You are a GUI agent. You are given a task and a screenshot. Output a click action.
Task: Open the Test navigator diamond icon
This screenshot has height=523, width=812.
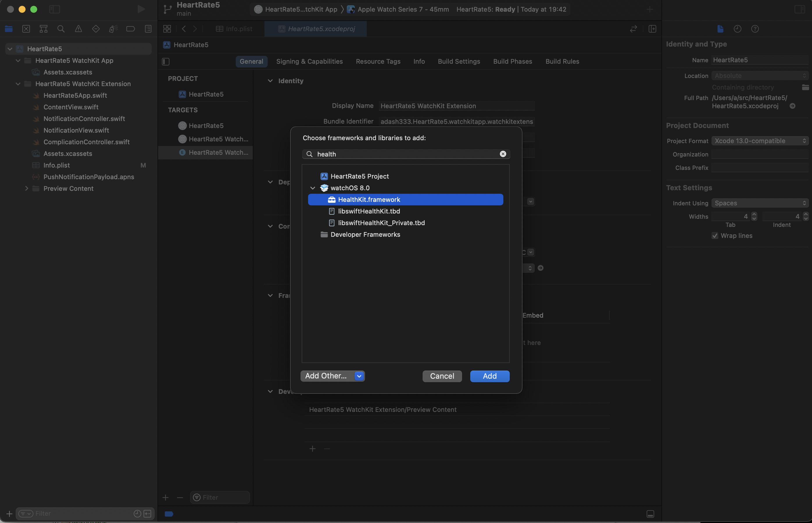pyautogui.click(x=96, y=29)
